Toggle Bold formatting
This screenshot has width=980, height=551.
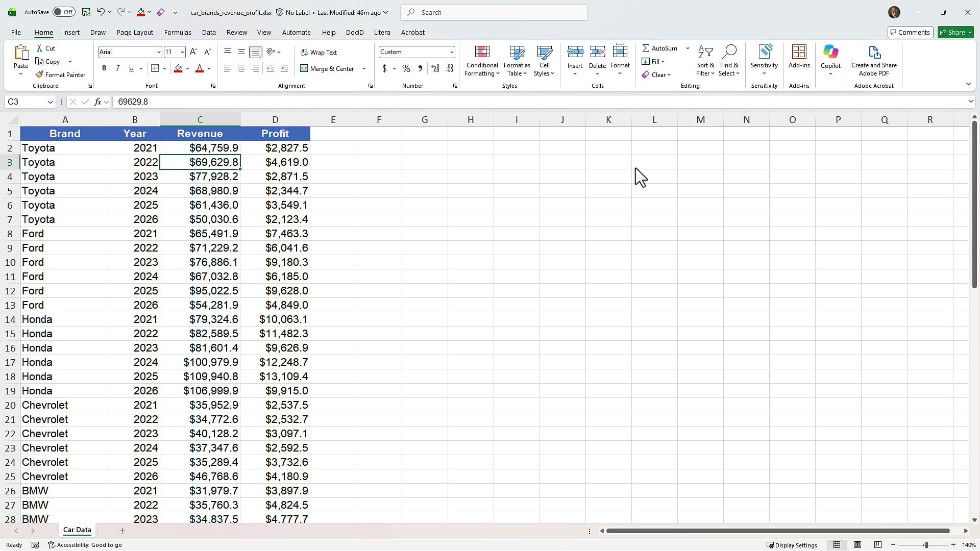104,68
